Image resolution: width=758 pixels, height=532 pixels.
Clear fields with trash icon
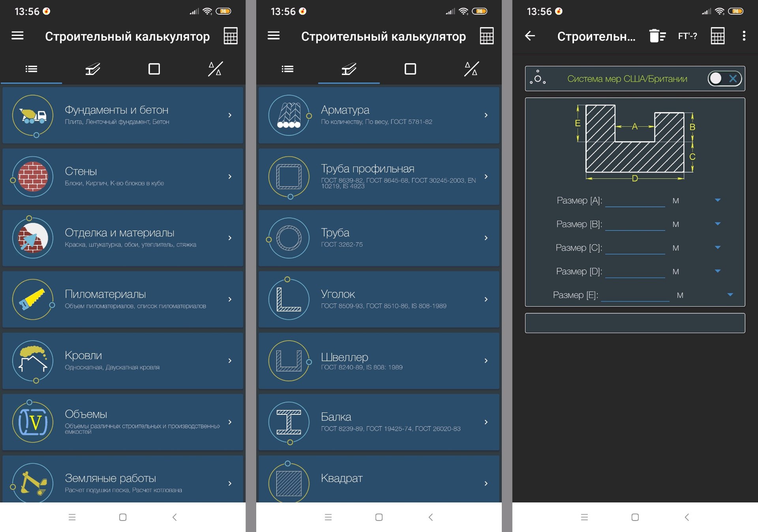click(x=657, y=36)
